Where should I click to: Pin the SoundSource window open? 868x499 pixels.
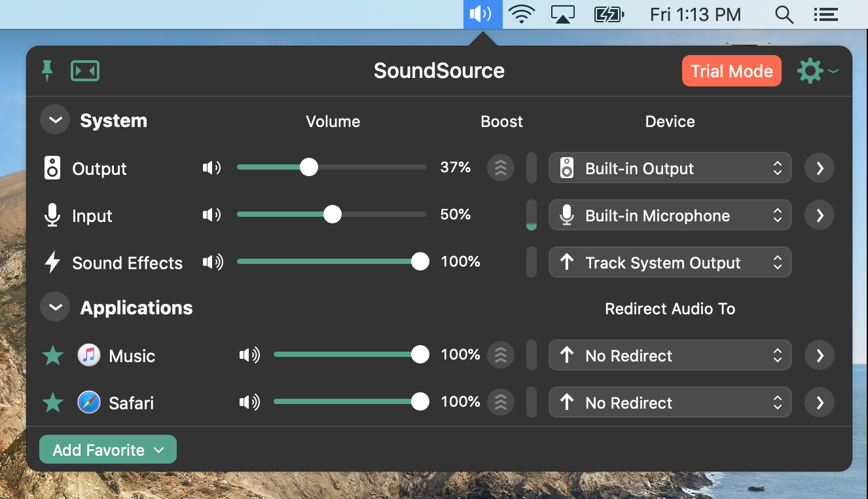tap(46, 71)
